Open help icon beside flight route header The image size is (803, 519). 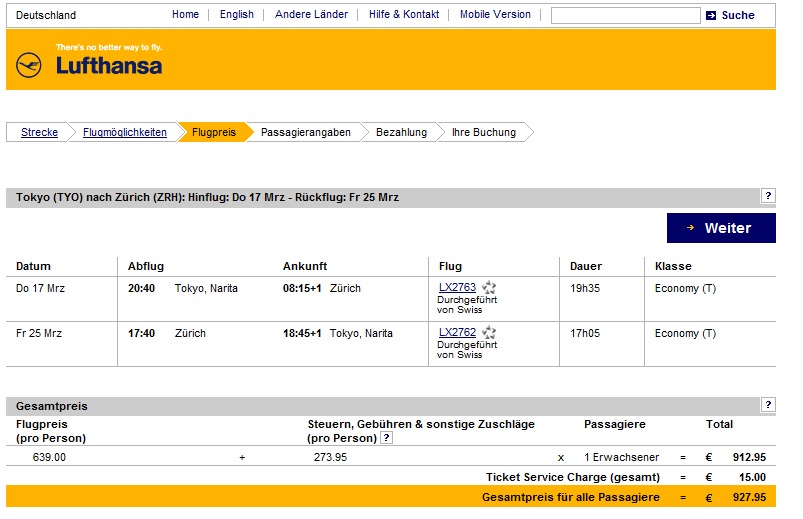[768, 196]
